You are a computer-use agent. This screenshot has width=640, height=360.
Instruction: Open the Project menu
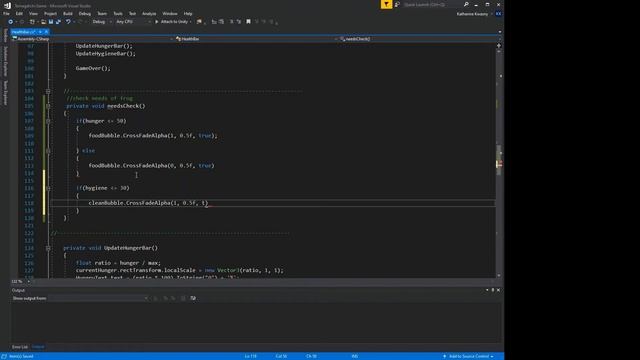50,14
